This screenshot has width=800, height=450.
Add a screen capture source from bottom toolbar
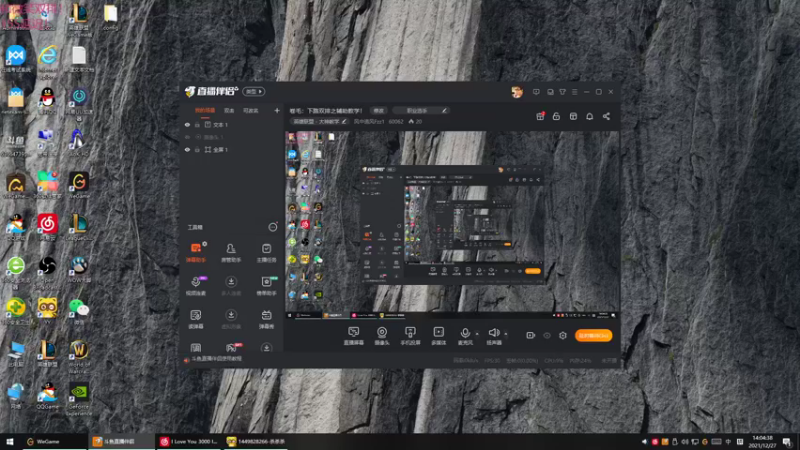point(354,336)
